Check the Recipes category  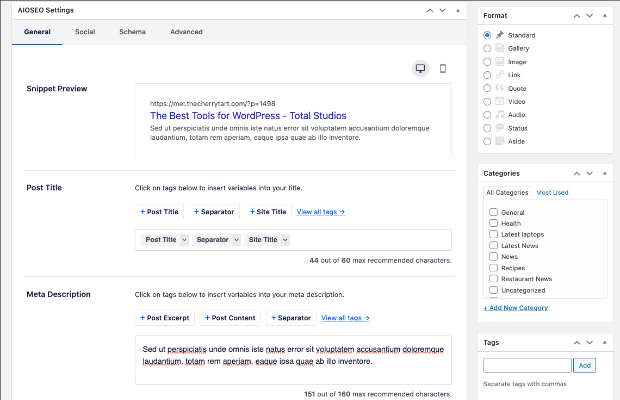493,268
